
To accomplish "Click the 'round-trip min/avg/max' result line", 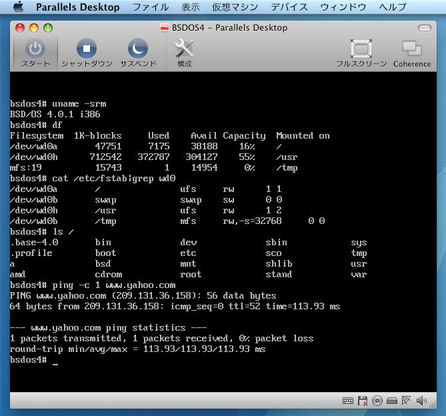I will point(138,349).
